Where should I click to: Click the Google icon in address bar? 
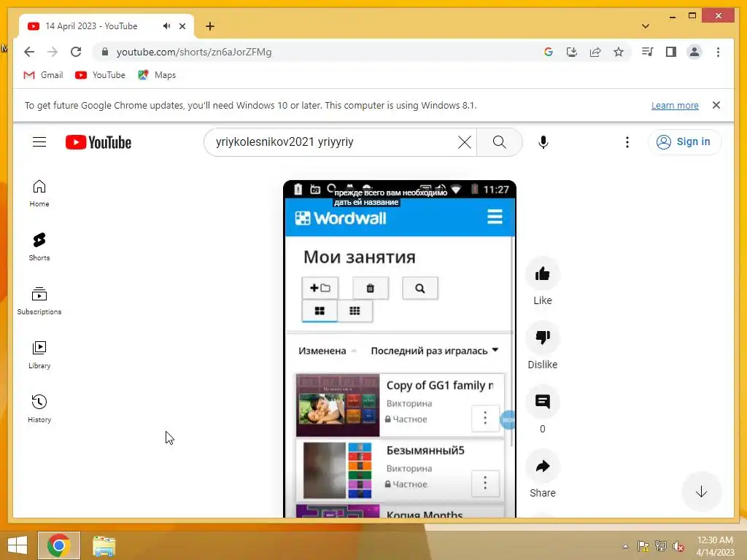[549, 52]
